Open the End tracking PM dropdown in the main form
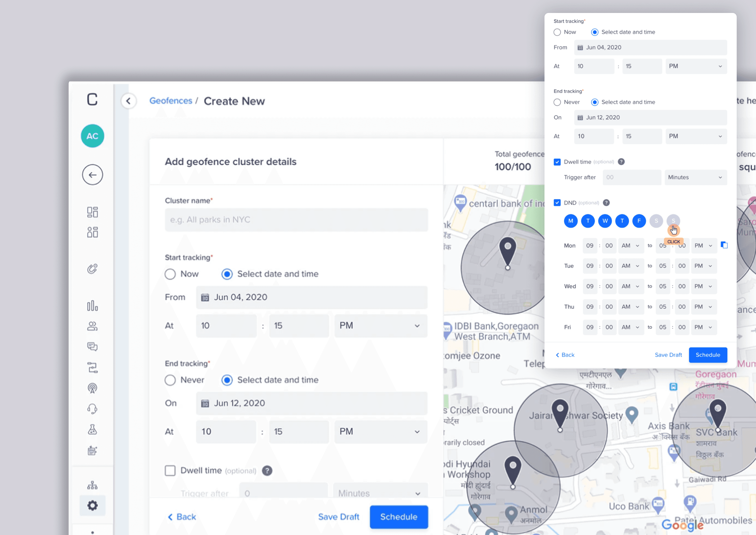Viewport: 756px width, 535px height. click(x=381, y=432)
